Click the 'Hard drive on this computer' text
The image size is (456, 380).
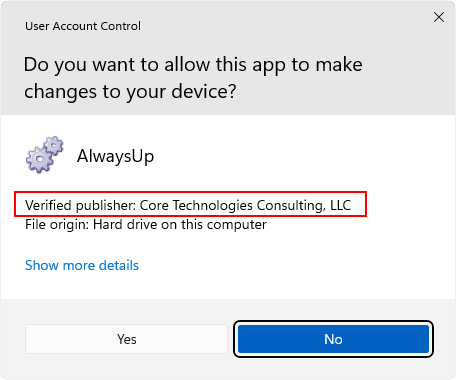pyautogui.click(x=180, y=224)
